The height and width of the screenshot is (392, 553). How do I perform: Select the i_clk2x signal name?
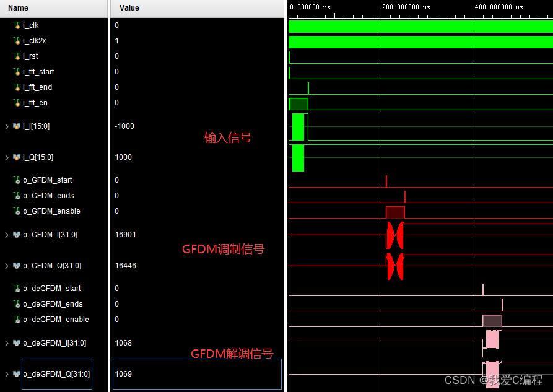35,41
